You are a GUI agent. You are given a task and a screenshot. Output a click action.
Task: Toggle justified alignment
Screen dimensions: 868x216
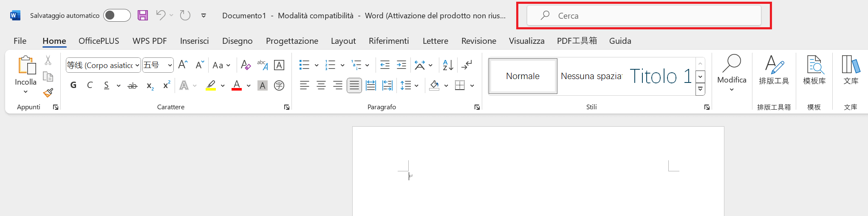pyautogui.click(x=354, y=85)
